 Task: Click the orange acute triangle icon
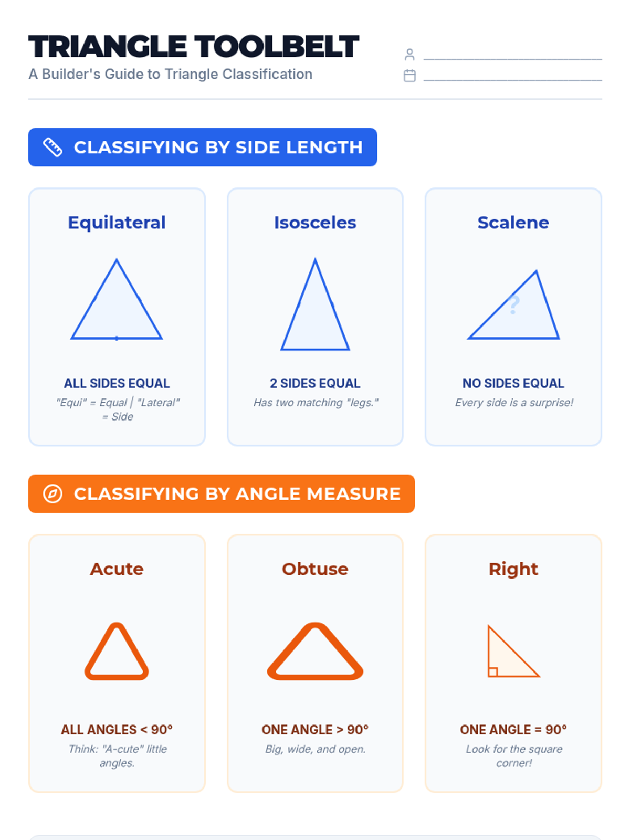coord(117,654)
